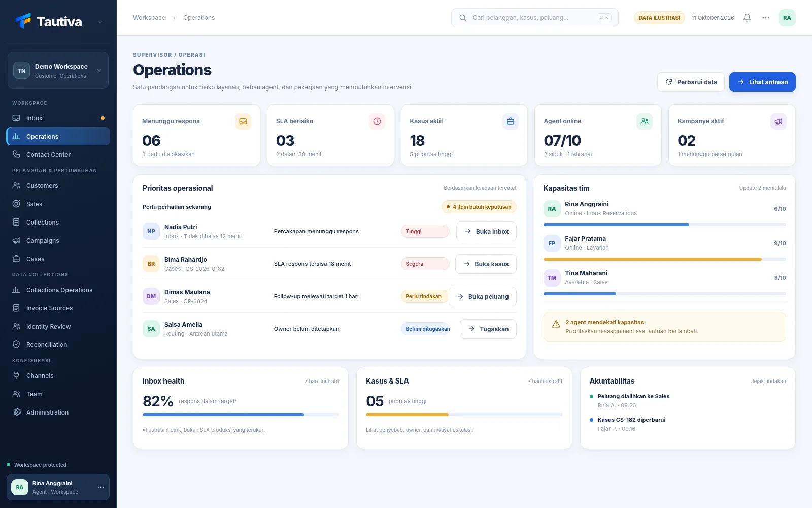Image resolution: width=812 pixels, height=508 pixels.
Task: Click the notification bell icon
Action: click(x=747, y=18)
